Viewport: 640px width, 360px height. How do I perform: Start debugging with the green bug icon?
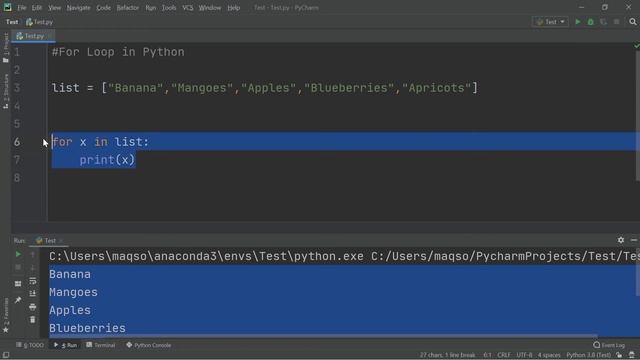click(x=590, y=22)
